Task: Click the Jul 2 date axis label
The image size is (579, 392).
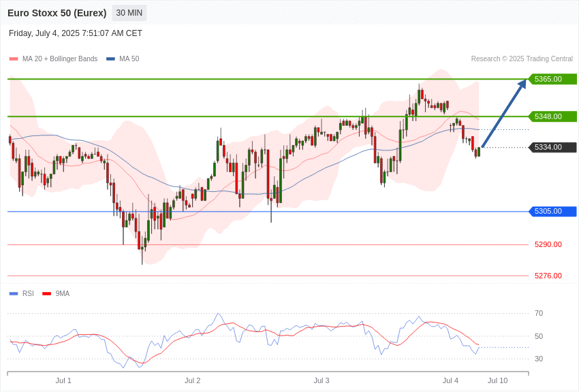Action: [192, 380]
